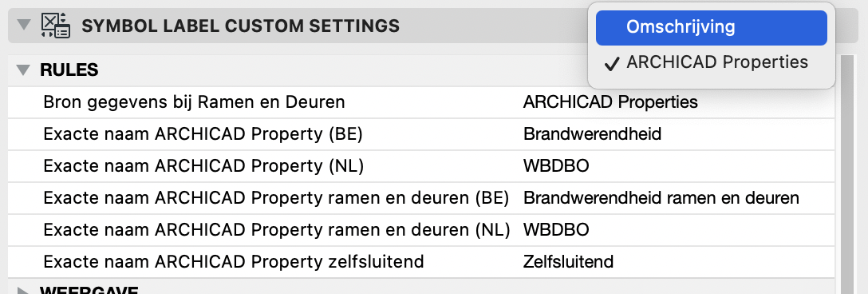Select the Property ramen en deuren (BE) row label
868x294 pixels.
tap(276, 198)
